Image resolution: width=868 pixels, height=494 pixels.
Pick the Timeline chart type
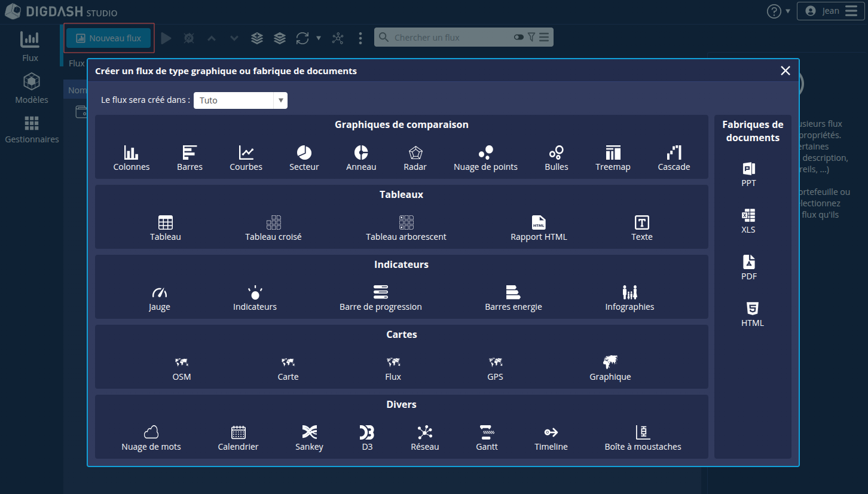(x=551, y=438)
